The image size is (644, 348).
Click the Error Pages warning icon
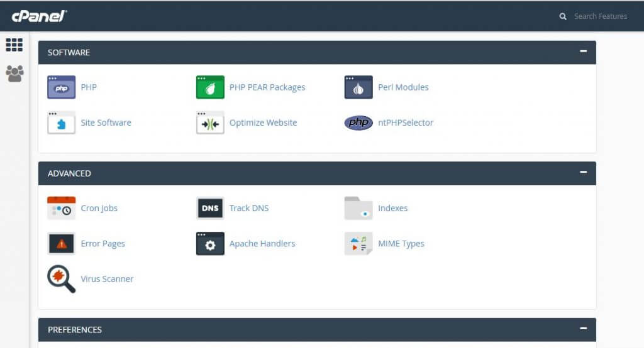pos(61,244)
